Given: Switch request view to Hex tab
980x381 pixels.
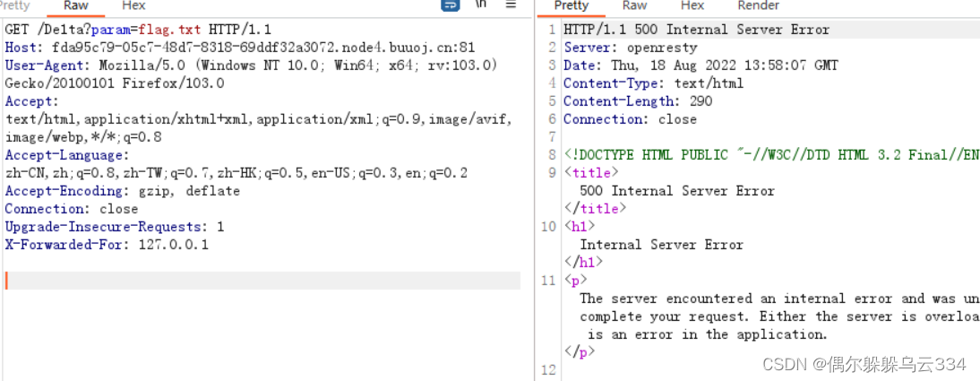Looking at the screenshot, I should pyautogui.click(x=133, y=5).
